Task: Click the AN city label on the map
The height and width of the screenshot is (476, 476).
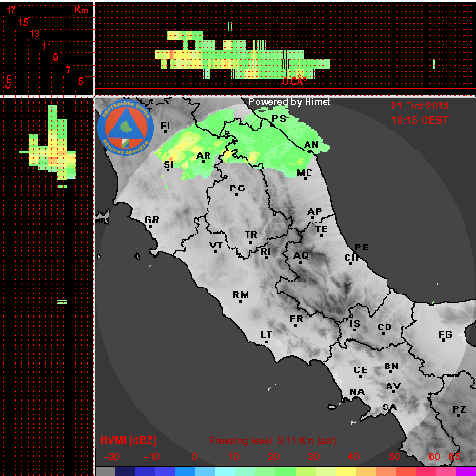Action: tap(311, 145)
